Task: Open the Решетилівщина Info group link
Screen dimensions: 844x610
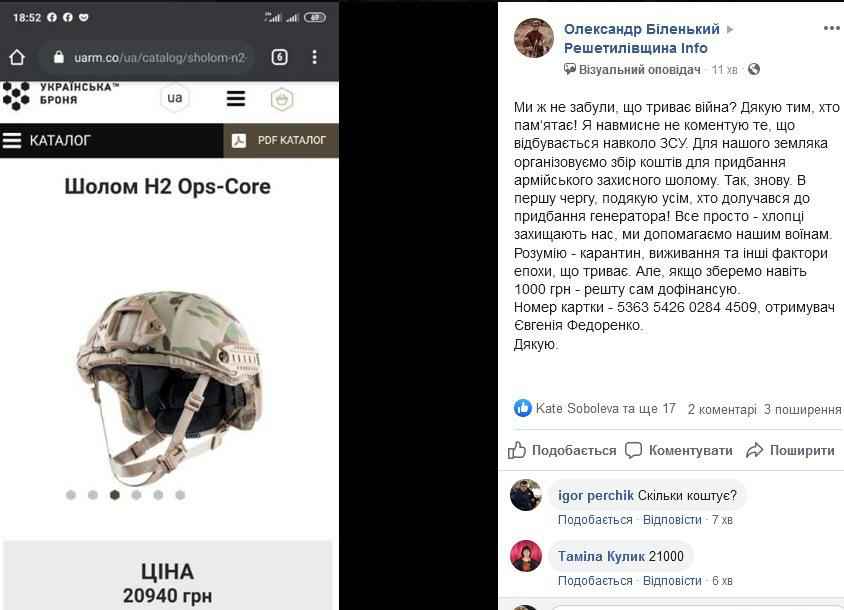Action: pyautogui.click(x=636, y=48)
